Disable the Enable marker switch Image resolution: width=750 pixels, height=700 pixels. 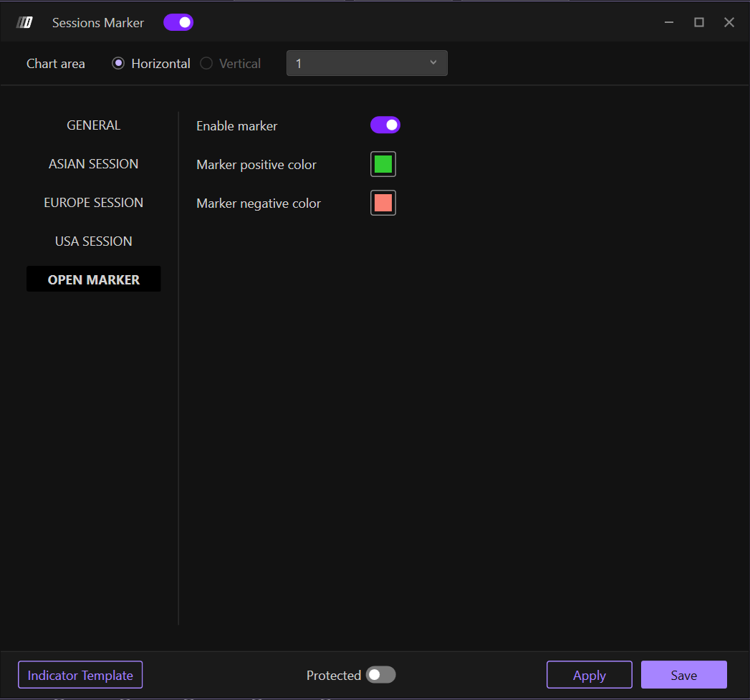385,125
